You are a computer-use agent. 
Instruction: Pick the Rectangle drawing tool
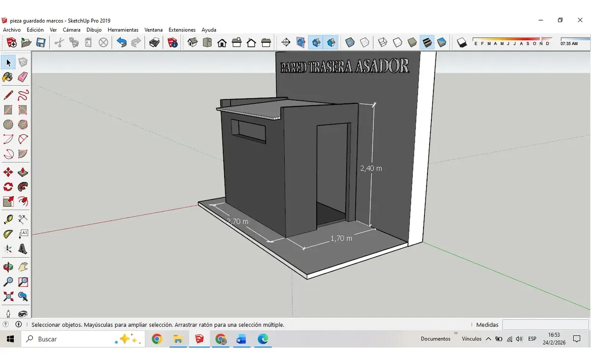7,109
